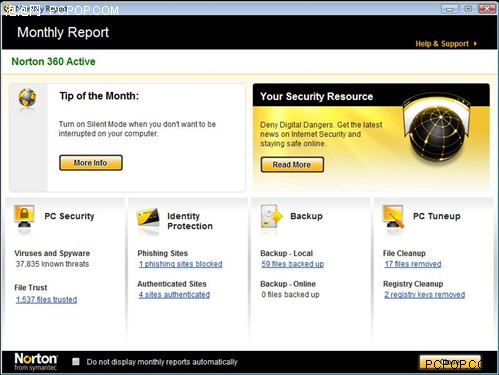
Task: Click the Security Resource black globe graphic
Action: 437,131
